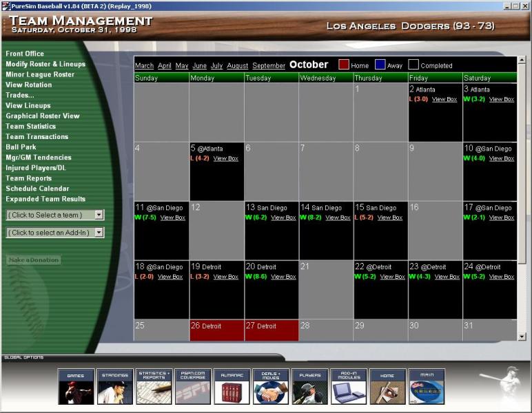This screenshot has width=532, height=413.
Task: Go to Home icon in the bottom bar
Action: (x=388, y=387)
